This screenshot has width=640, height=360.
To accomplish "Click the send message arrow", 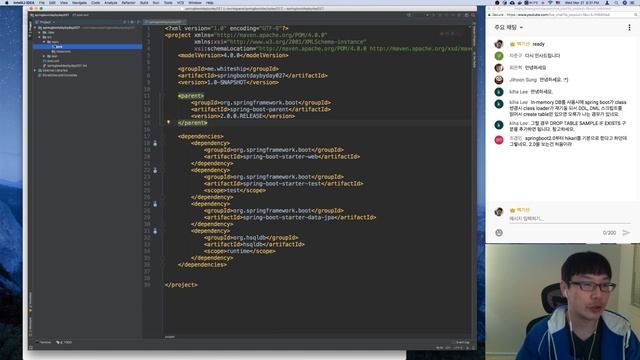I will [626, 233].
